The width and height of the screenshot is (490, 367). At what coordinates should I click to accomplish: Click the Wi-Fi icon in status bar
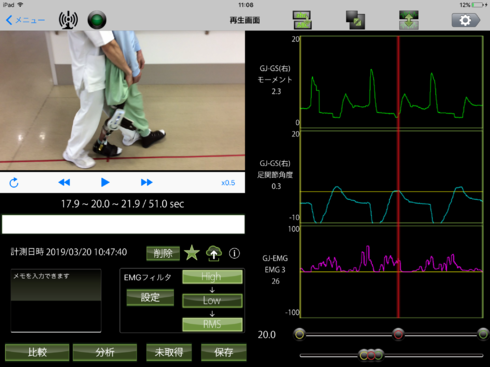(20, 5)
